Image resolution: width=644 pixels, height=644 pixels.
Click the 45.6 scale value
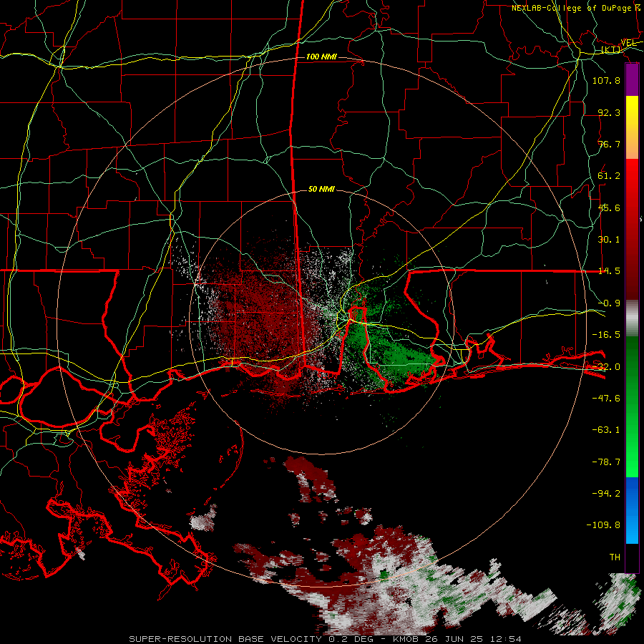click(x=609, y=208)
